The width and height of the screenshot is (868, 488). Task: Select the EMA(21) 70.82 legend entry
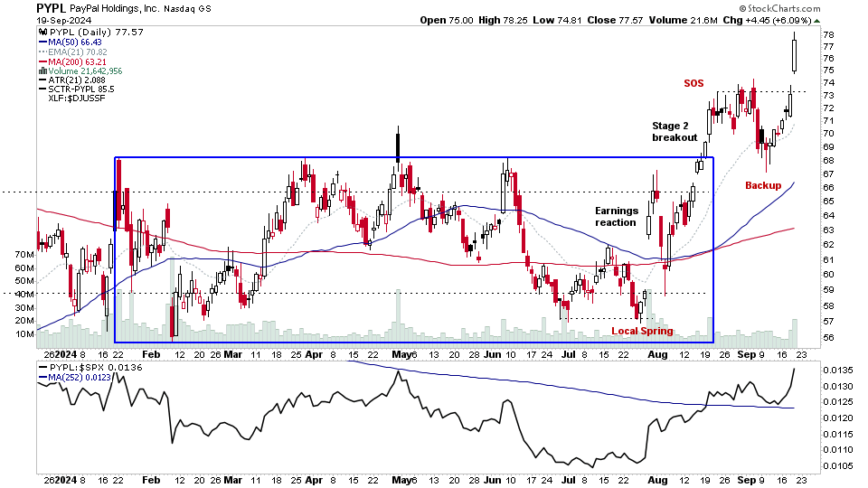point(78,52)
